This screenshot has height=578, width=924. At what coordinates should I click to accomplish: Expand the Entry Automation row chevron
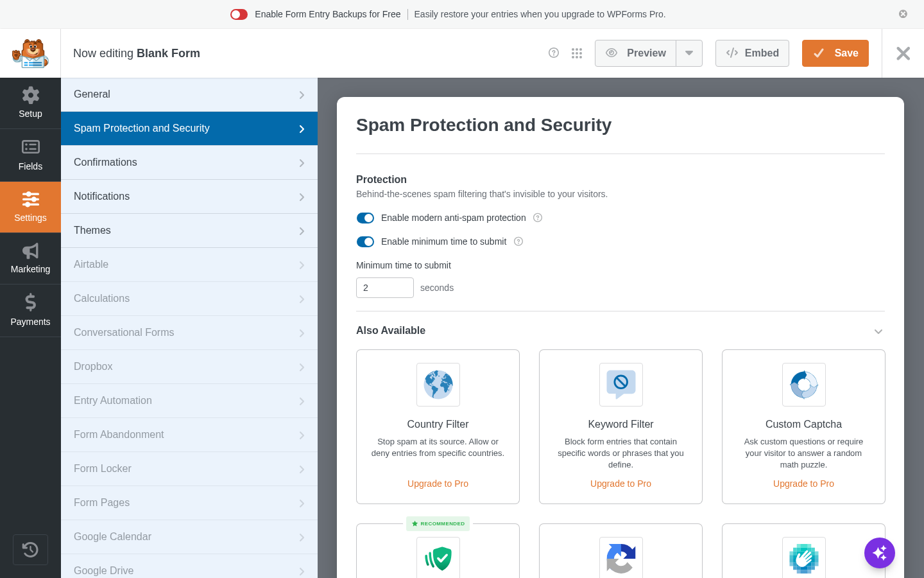click(x=302, y=401)
